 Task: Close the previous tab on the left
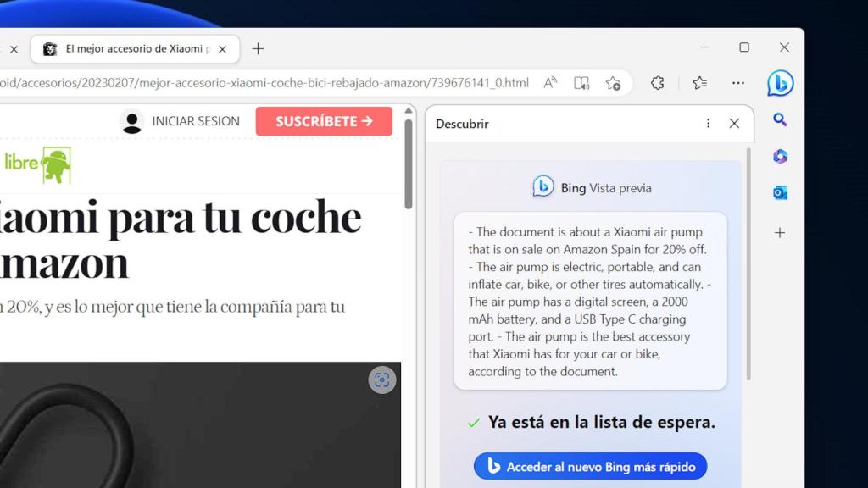point(14,49)
